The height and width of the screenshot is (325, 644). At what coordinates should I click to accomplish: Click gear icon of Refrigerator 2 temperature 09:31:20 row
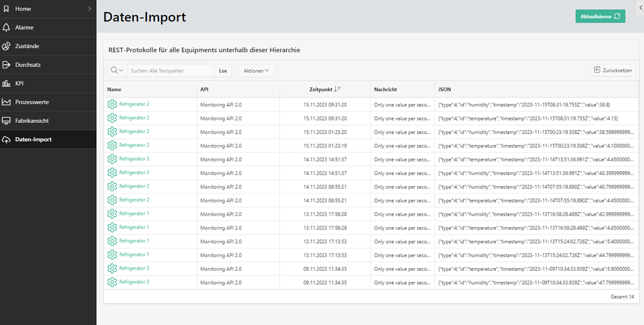coord(112,118)
